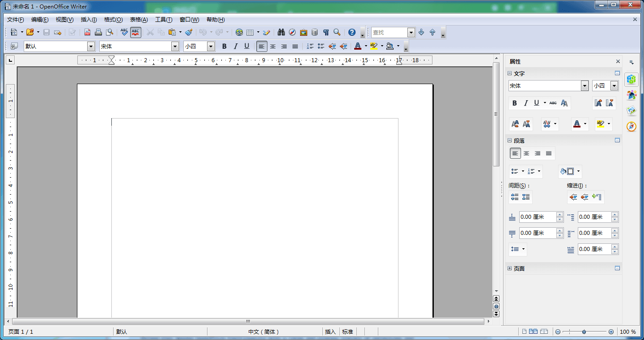Viewport: 644px width, 340px height.
Task: Show the Draw functions pencil icon
Action: point(267,32)
